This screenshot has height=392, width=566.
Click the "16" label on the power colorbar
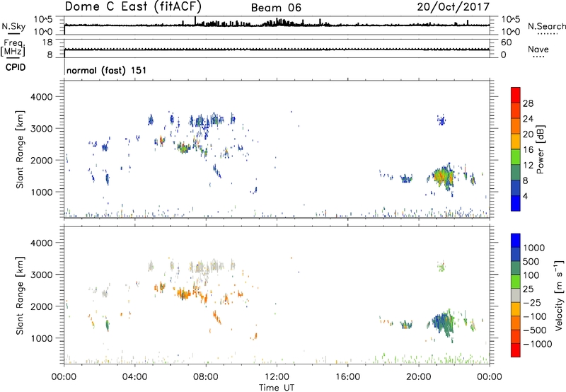pos(528,150)
